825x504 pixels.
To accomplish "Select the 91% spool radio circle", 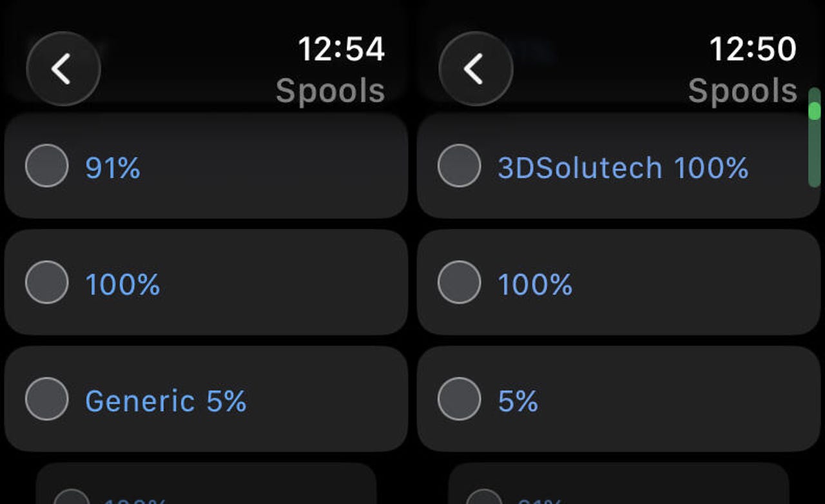I will [46, 166].
